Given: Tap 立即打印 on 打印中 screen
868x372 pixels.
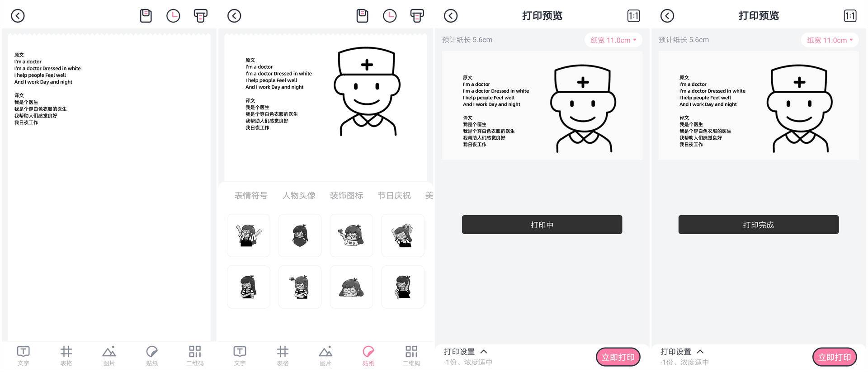Looking at the screenshot, I should click(618, 357).
